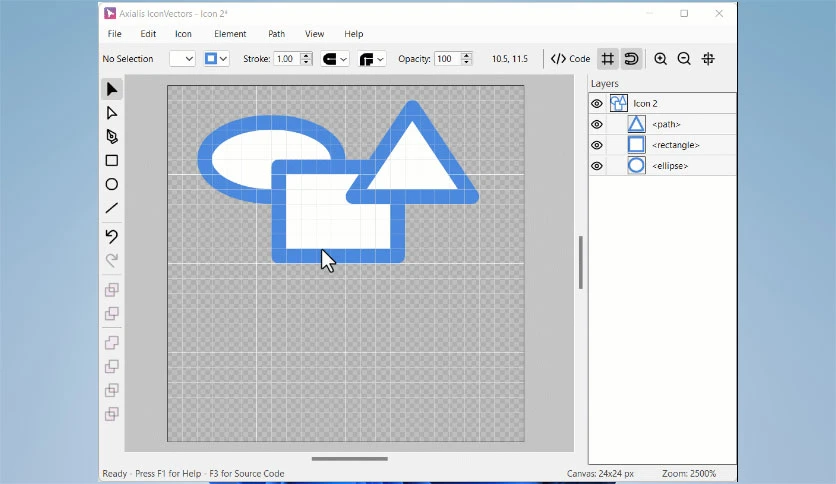Click the rectangle layer thumbnail

pos(636,145)
